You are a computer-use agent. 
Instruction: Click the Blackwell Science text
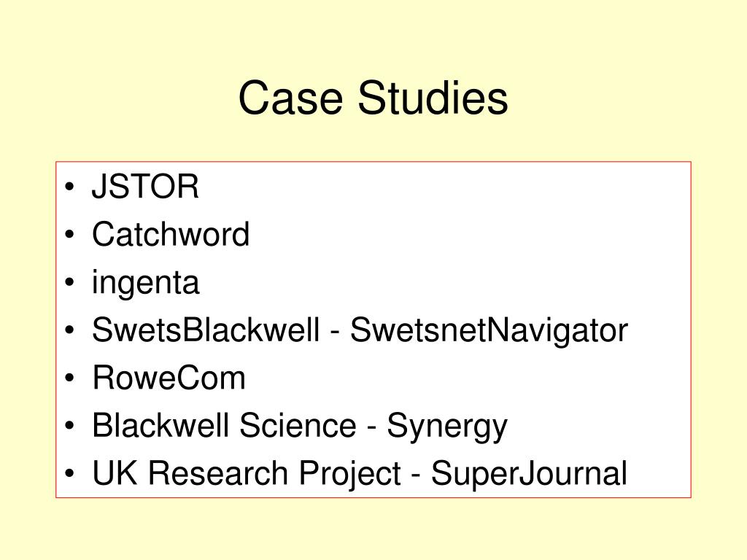224,425
